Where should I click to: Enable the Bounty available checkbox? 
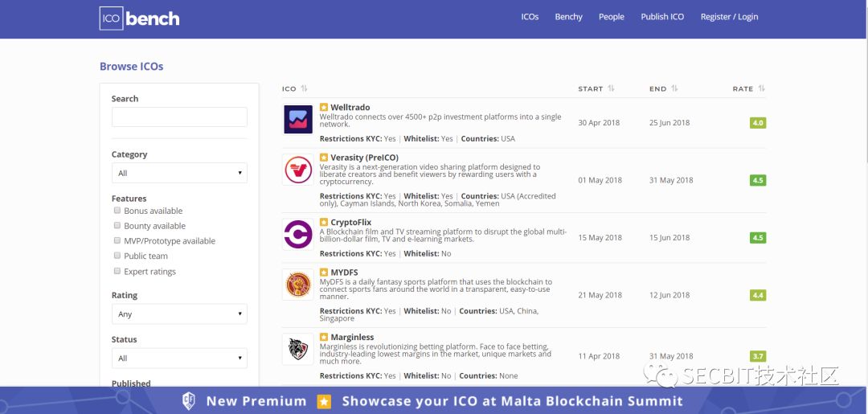coord(117,225)
